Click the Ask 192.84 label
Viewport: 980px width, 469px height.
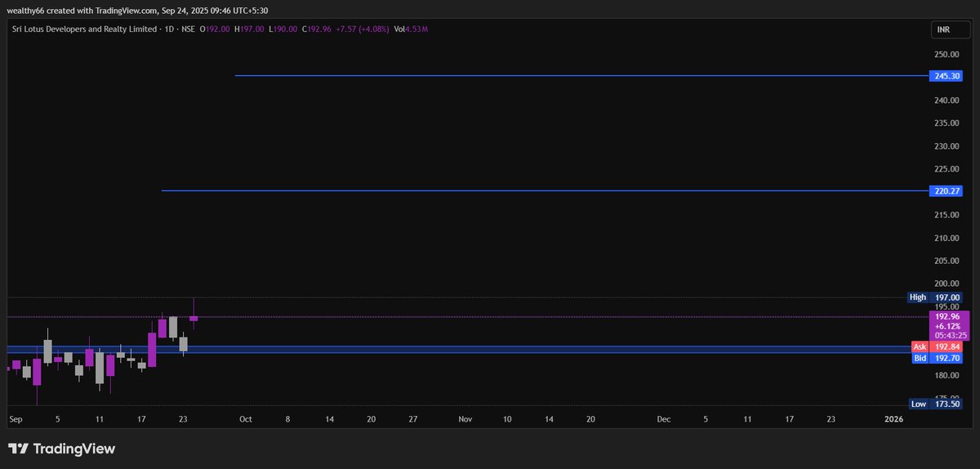[938, 347]
